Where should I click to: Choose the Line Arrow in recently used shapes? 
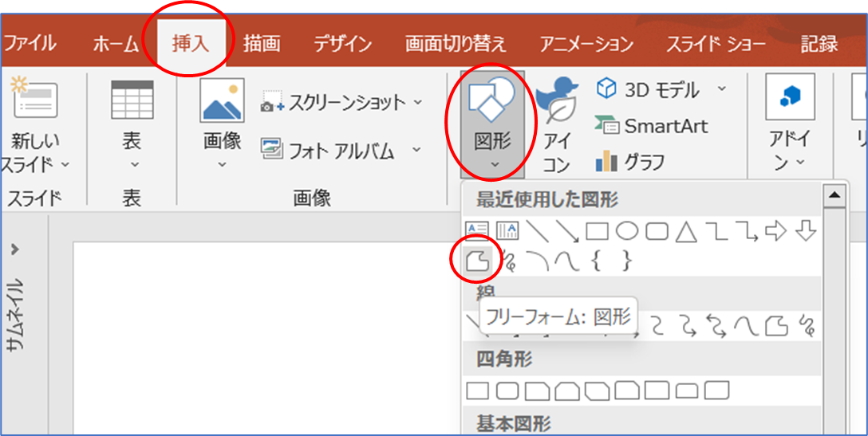pos(567,230)
